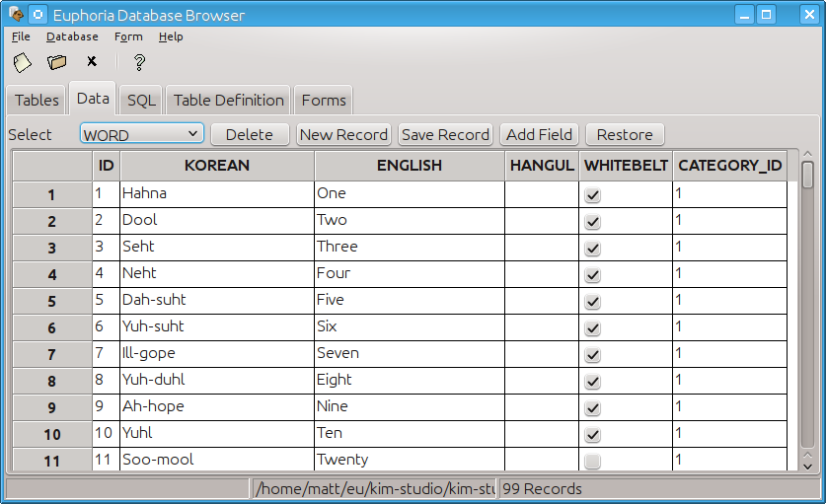The width and height of the screenshot is (826, 504).
Task: Click the Add Field button
Action: [539, 134]
